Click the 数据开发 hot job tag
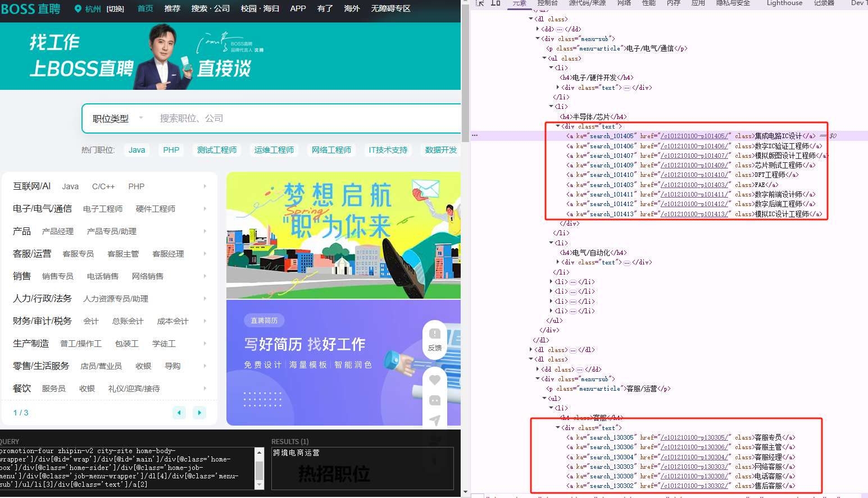Image resolution: width=868 pixels, height=498 pixels. click(x=441, y=150)
